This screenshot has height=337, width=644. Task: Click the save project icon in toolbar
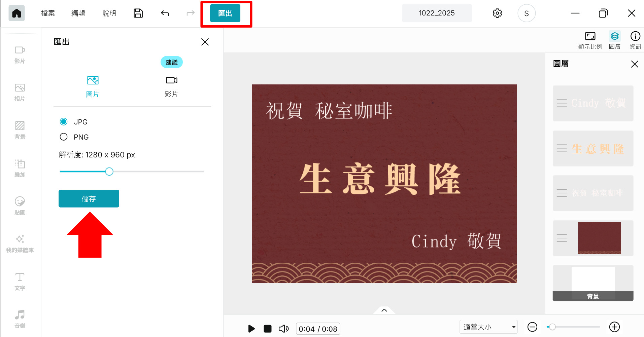click(138, 13)
